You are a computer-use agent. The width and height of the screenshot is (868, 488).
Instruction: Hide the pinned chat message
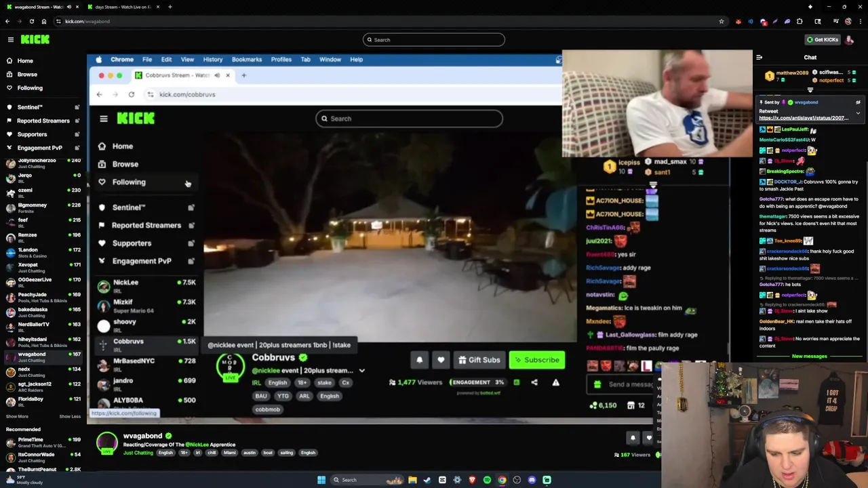coord(858,102)
